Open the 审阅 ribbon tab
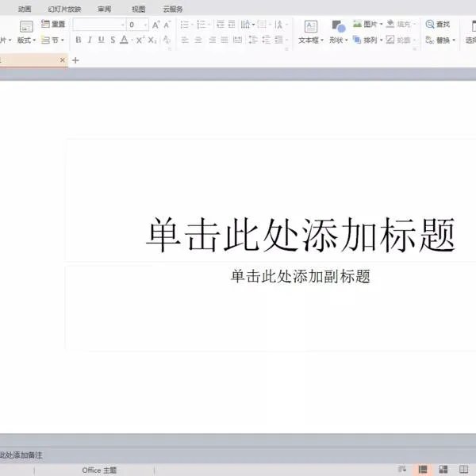Screen dimensions: 476x476 (x=104, y=9)
